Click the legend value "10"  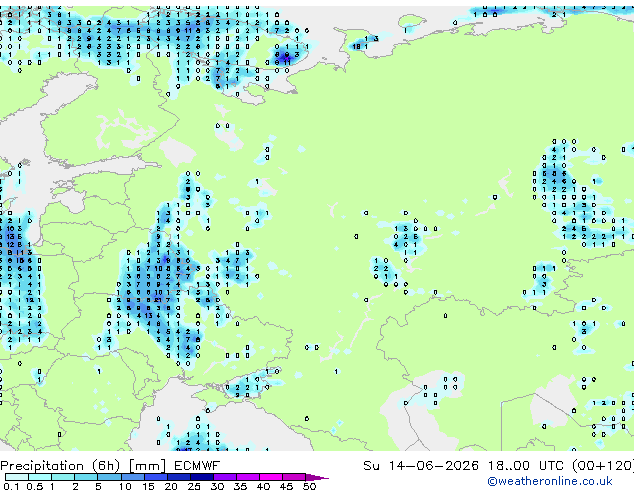tap(125, 486)
